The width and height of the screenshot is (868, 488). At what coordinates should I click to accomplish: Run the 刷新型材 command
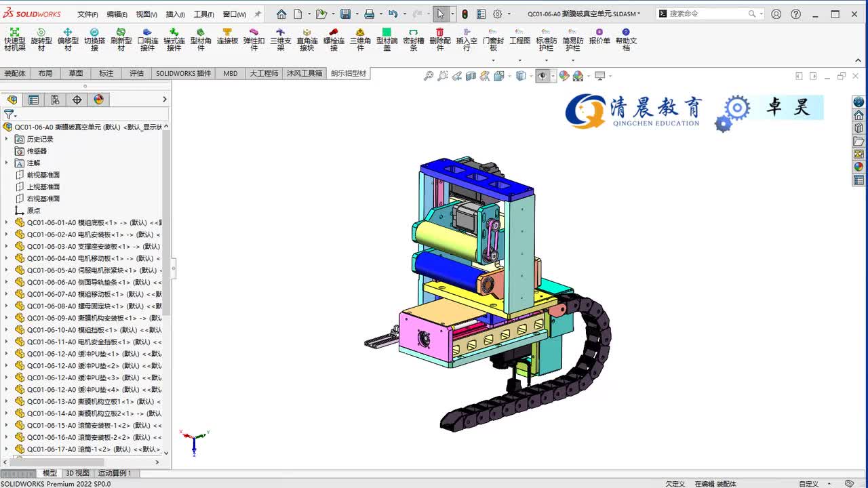[x=121, y=40]
